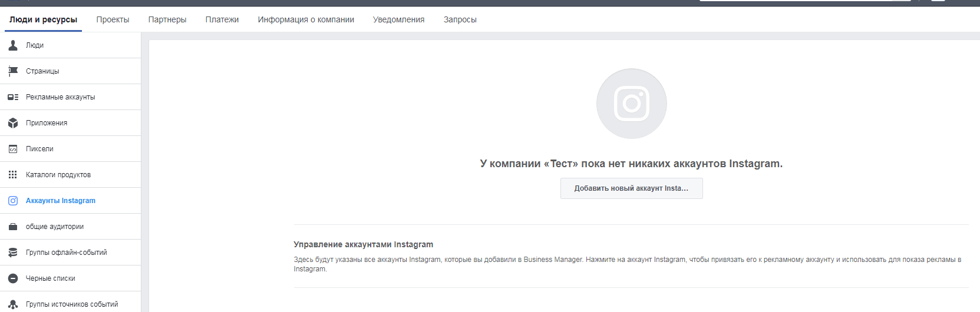Click the Instagram icon in the sidebar

[13, 201]
